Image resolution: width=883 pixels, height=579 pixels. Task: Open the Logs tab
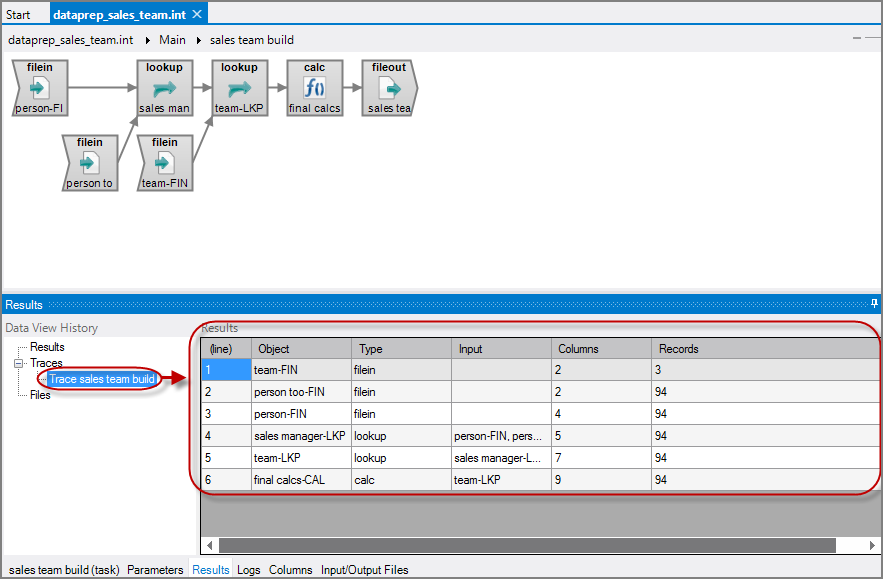click(x=249, y=570)
